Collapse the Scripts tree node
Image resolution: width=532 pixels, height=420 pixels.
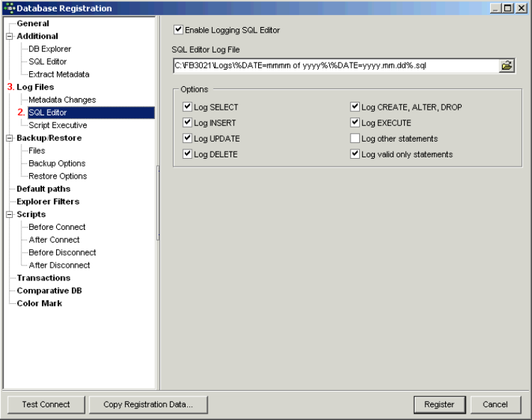(x=9, y=214)
